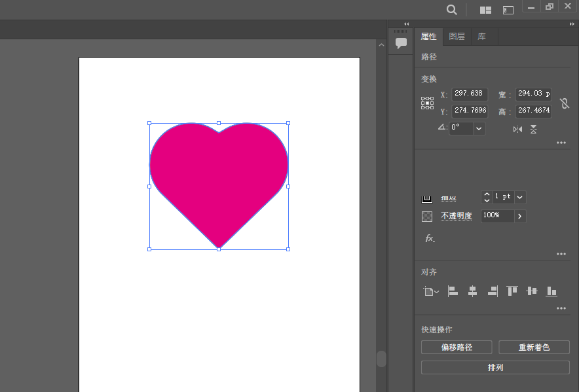Screen dimensions: 579x392
Task: Switch to the 图层 tab
Action: (457, 37)
